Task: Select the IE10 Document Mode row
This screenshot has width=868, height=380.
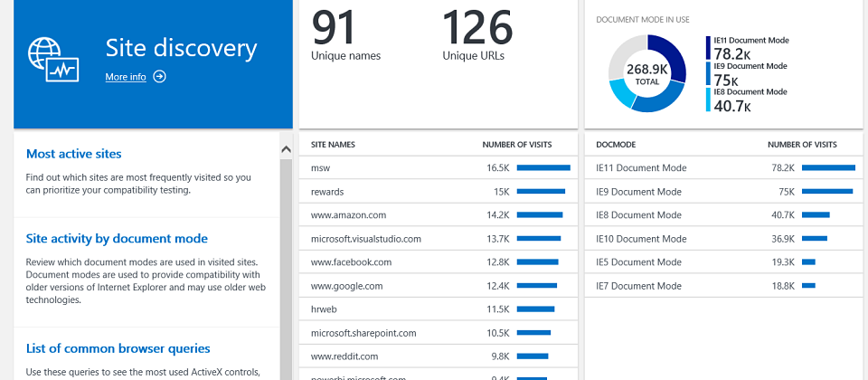Action: 723,239
